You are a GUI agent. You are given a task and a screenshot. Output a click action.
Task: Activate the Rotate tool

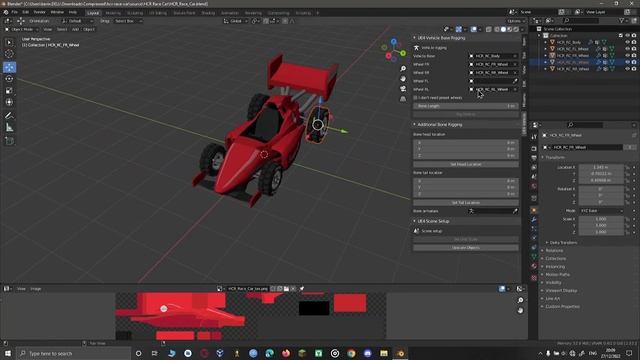[x=9, y=79]
